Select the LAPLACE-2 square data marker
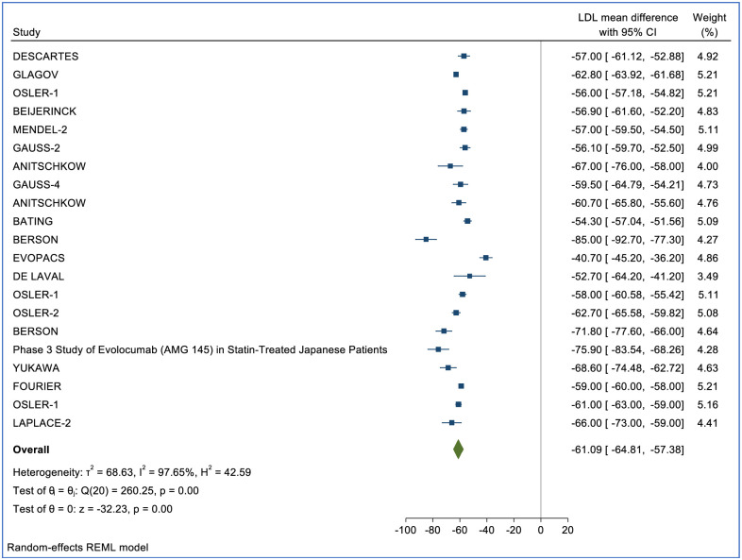 click(451, 422)
